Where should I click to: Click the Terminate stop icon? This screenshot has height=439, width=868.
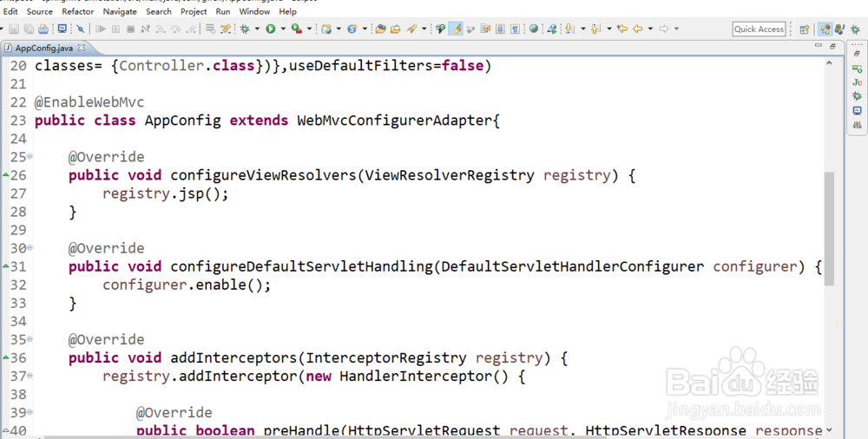tap(131, 29)
